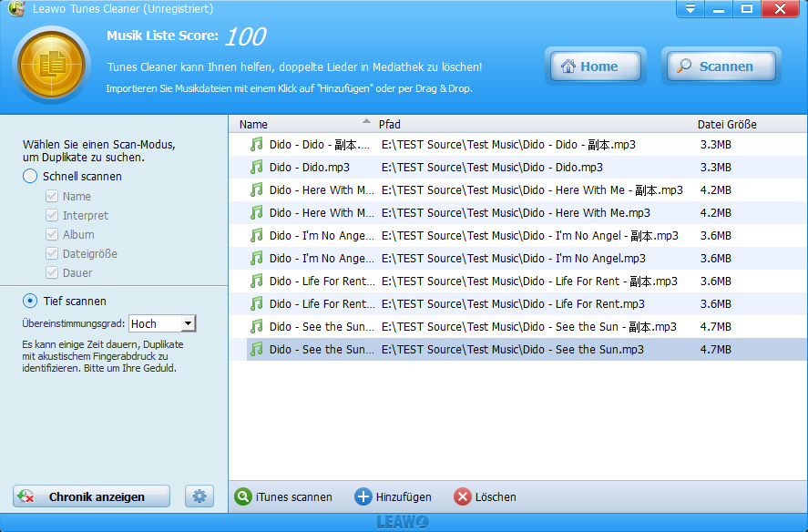Select path ending Dido - Life For Rent.mp3
The width and height of the screenshot is (808, 532).
pos(513,303)
